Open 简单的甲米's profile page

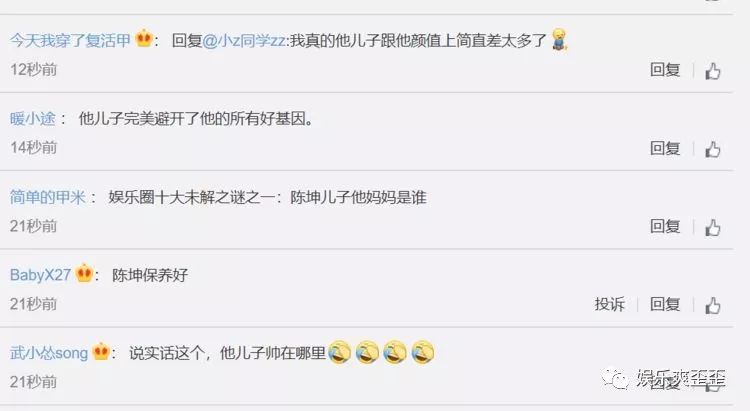(x=48, y=197)
